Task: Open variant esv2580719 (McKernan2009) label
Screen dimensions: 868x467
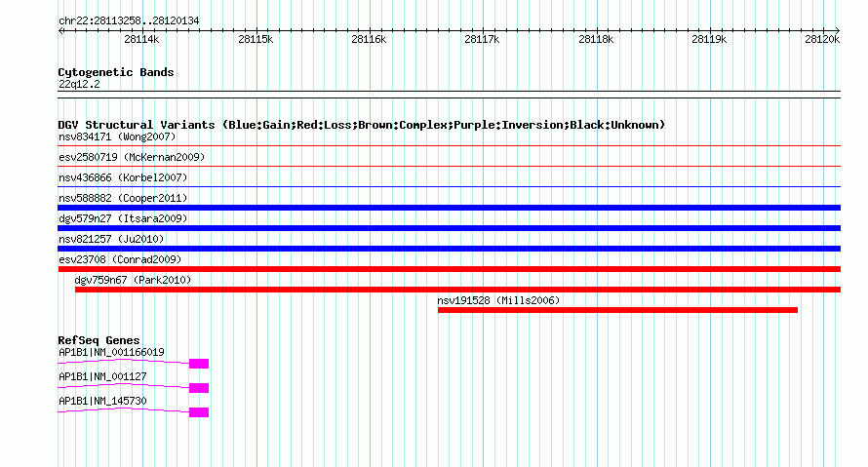Action: [132, 157]
